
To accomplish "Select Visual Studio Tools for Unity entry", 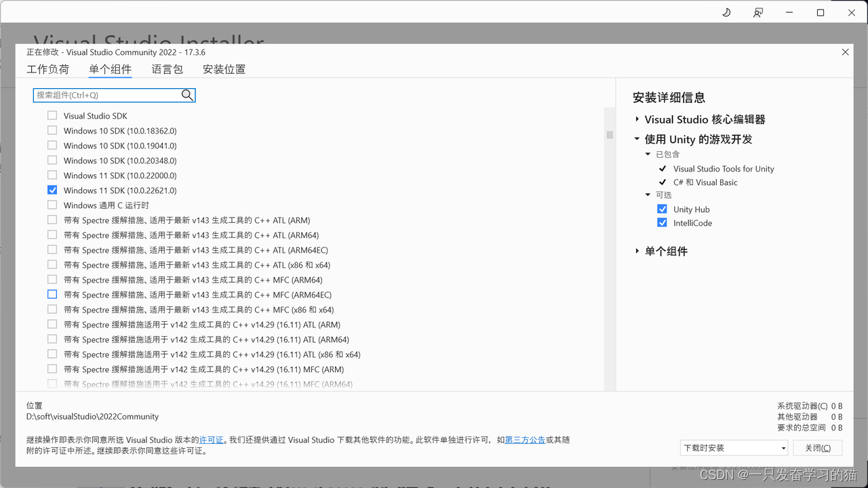I will click(x=724, y=169).
